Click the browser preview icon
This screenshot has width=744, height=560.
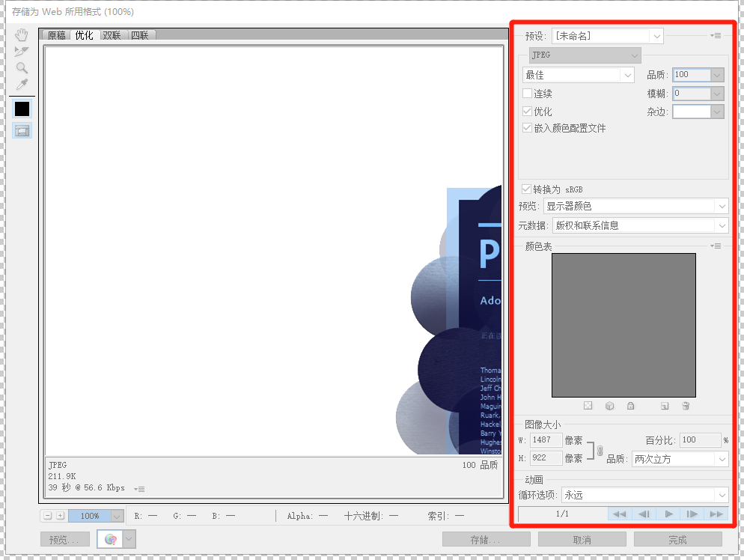pyautogui.click(x=110, y=539)
